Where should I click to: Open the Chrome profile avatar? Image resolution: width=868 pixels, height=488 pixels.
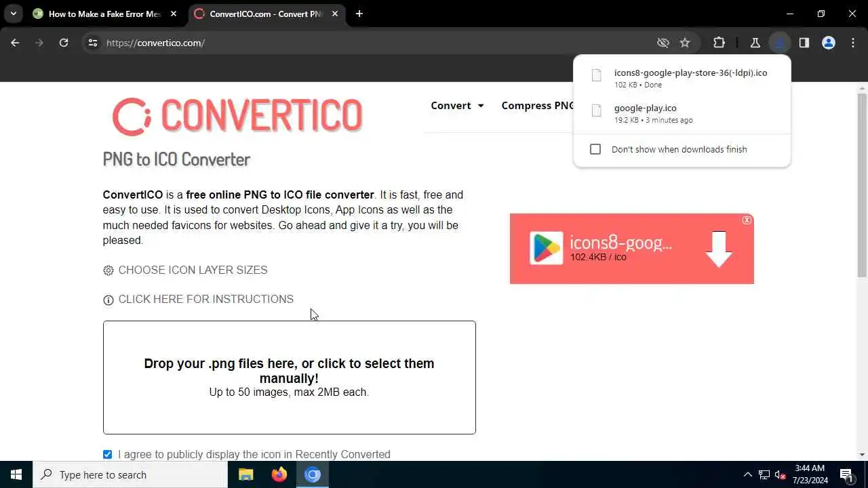point(828,43)
